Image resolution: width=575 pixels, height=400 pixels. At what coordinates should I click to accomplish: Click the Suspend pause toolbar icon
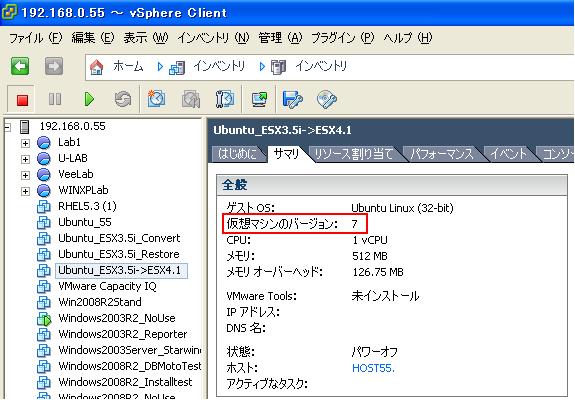click(55, 99)
